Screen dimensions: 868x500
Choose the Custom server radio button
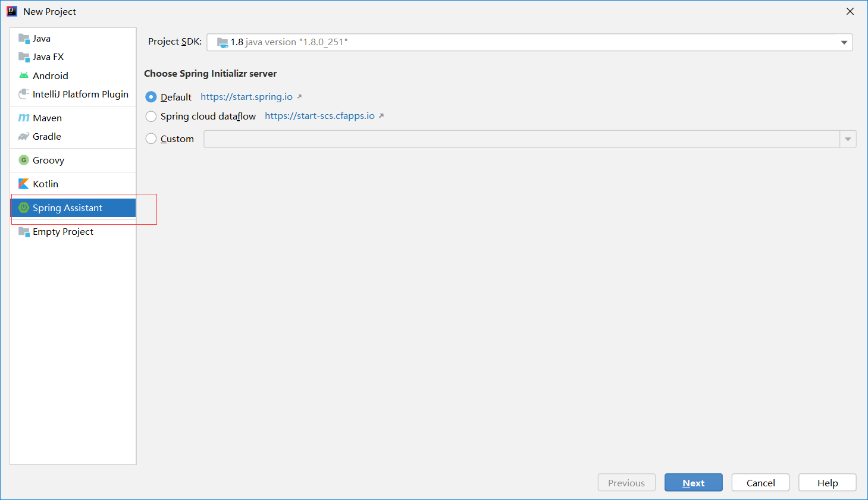click(x=151, y=139)
